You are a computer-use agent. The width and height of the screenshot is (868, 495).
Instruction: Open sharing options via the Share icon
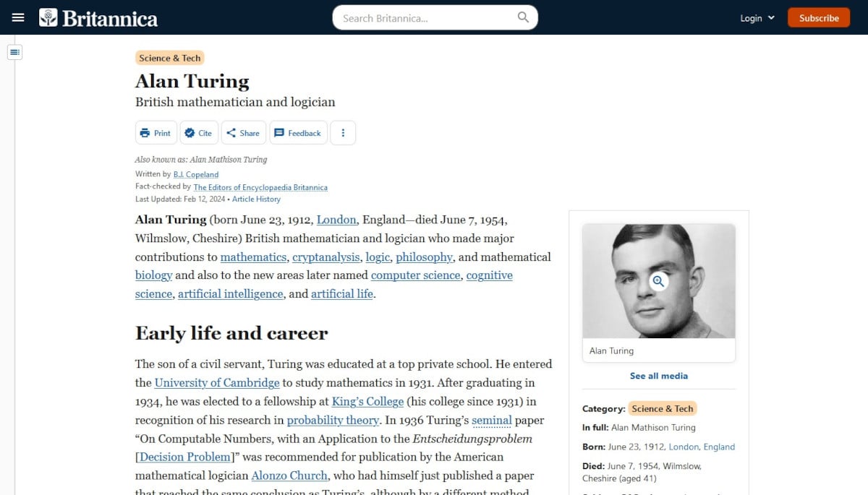tap(231, 132)
